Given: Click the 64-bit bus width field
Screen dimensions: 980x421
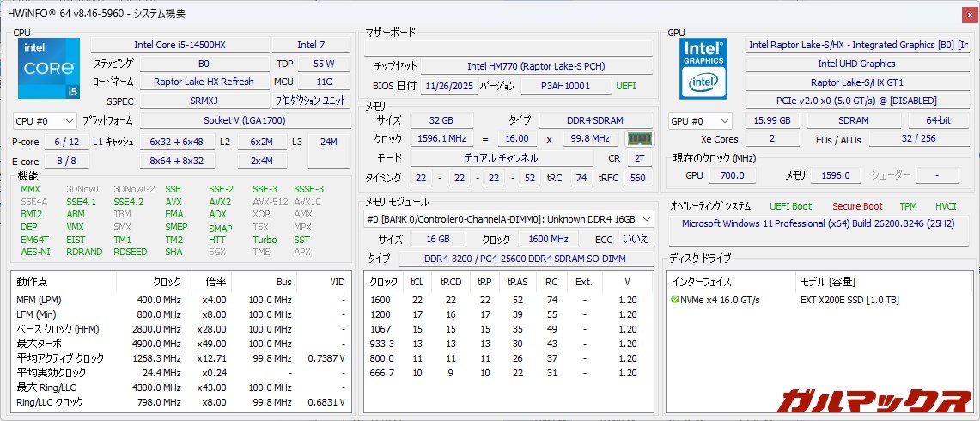Looking at the screenshot, I should pyautogui.click(x=939, y=121).
